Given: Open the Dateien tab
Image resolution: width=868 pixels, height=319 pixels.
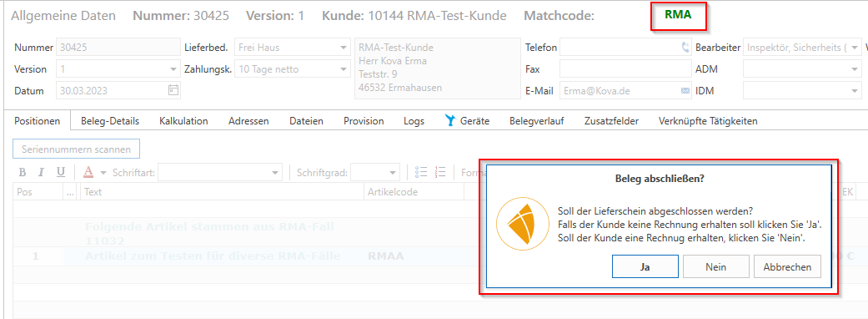Looking at the screenshot, I should pos(306,121).
